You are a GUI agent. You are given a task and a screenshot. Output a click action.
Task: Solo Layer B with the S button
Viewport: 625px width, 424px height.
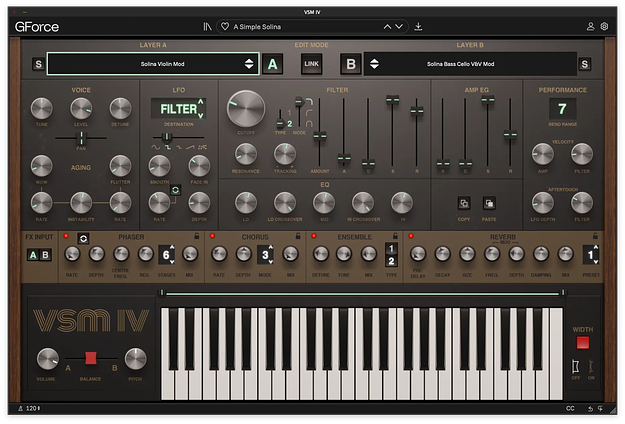[x=584, y=64]
